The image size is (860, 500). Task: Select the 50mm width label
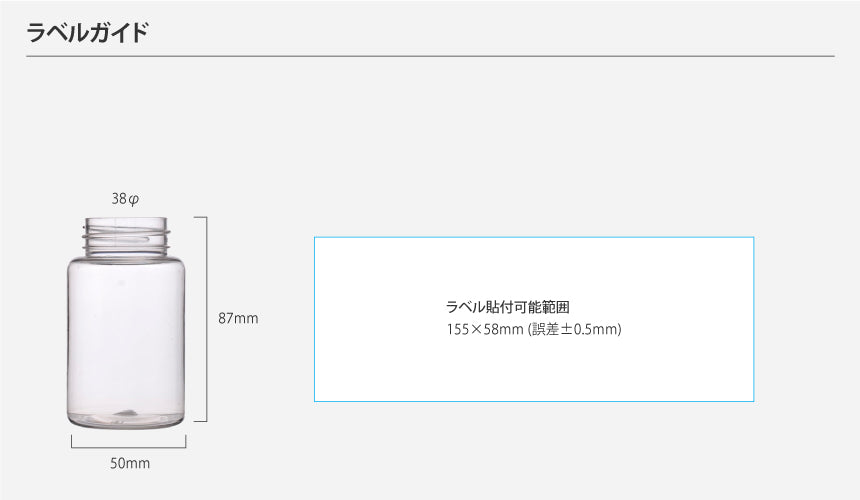tap(129, 463)
